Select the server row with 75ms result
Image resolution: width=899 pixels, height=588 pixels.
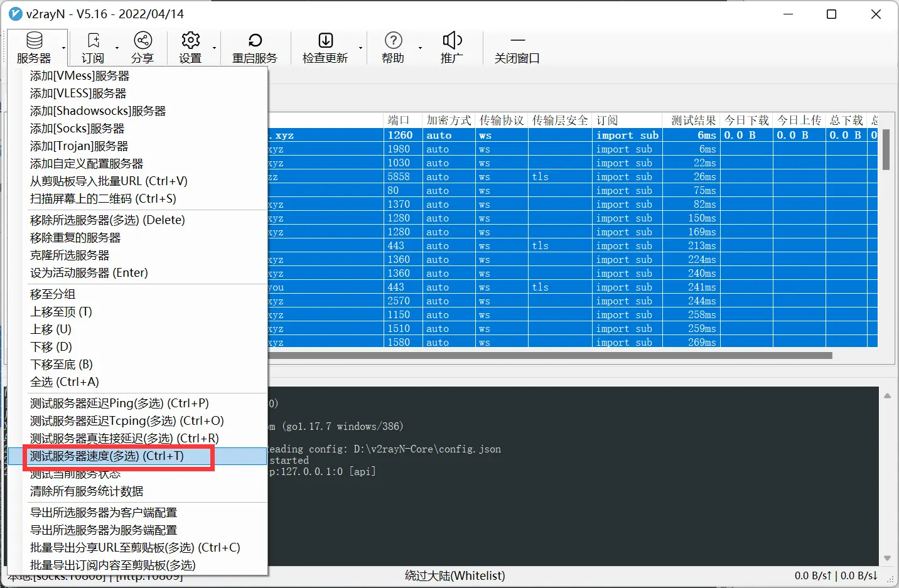pos(573,191)
